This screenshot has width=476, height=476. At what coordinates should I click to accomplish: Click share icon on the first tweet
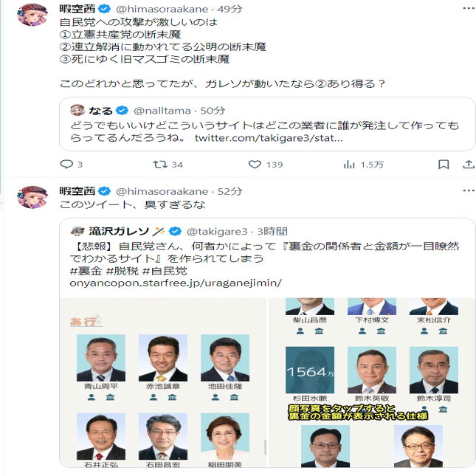point(469,165)
